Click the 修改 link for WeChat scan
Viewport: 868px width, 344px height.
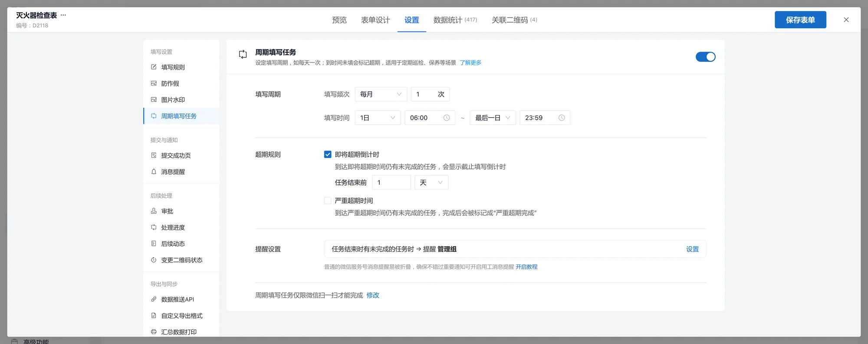(x=373, y=295)
